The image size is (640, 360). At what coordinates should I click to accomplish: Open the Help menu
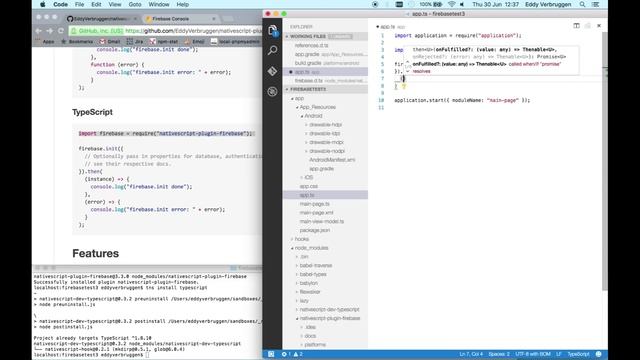182,4
